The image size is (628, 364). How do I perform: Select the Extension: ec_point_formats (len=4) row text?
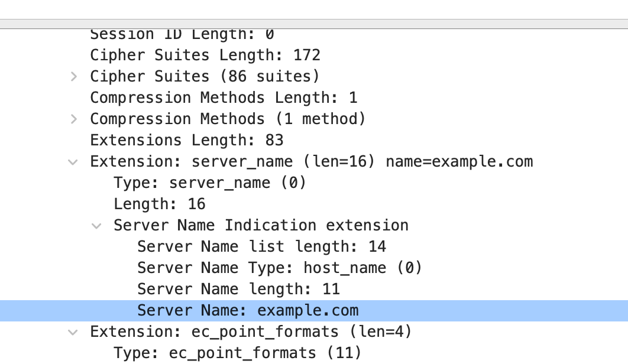tap(251, 332)
